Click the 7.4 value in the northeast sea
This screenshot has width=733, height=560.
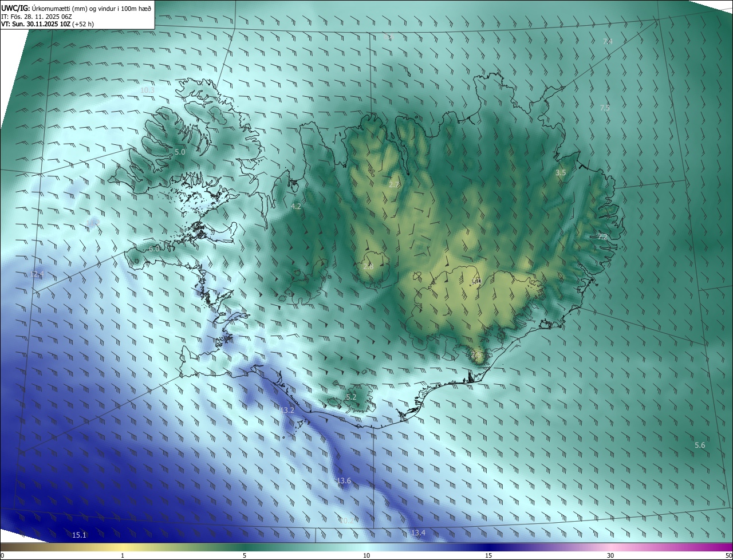pos(608,42)
